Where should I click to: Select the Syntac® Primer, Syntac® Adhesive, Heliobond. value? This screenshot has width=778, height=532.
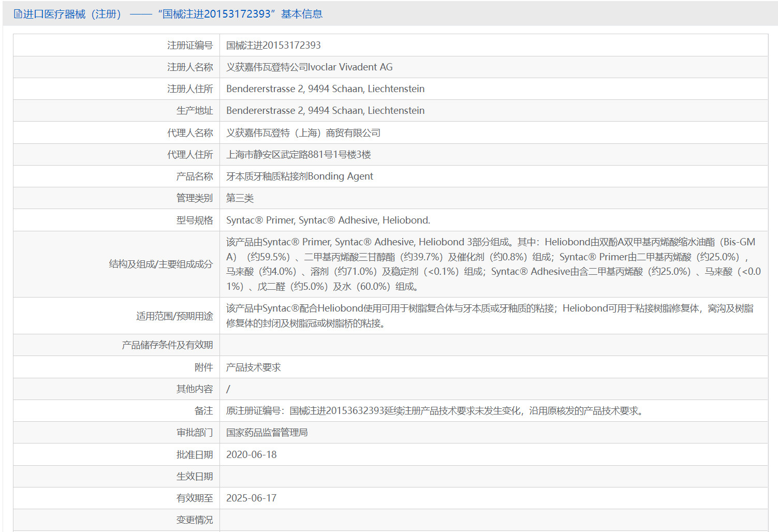coord(328,220)
